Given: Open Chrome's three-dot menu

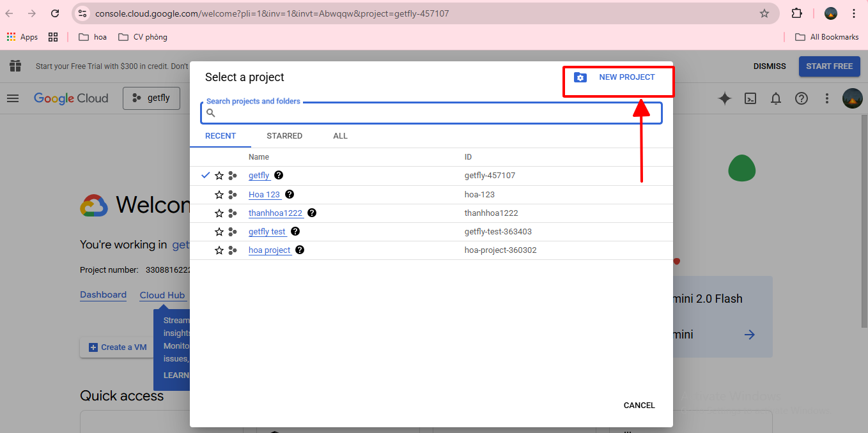Looking at the screenshot, I should click(854, 13).
